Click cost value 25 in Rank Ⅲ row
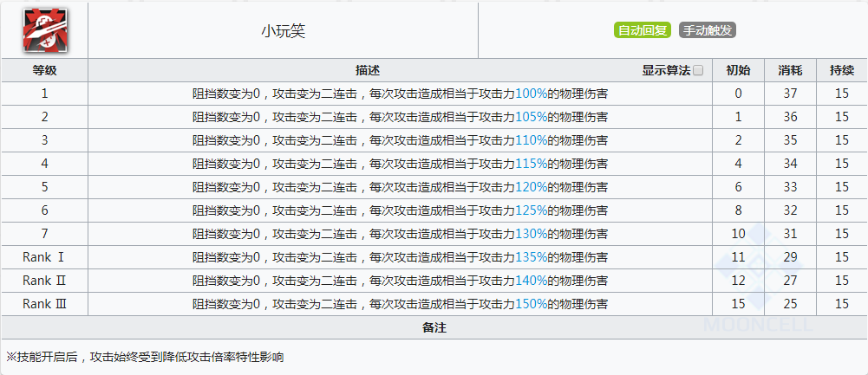 tap(790, 304)
